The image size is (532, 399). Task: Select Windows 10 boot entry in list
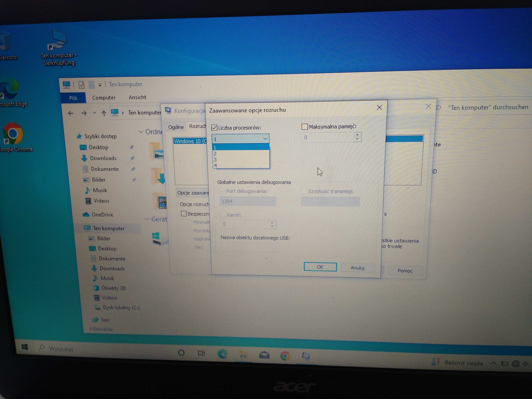click(190, 141)
